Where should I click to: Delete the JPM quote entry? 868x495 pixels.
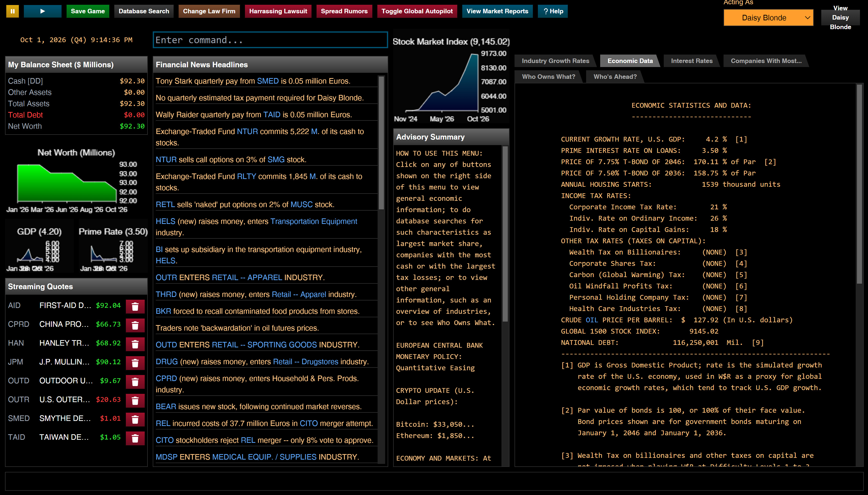(x=135, y=363)
